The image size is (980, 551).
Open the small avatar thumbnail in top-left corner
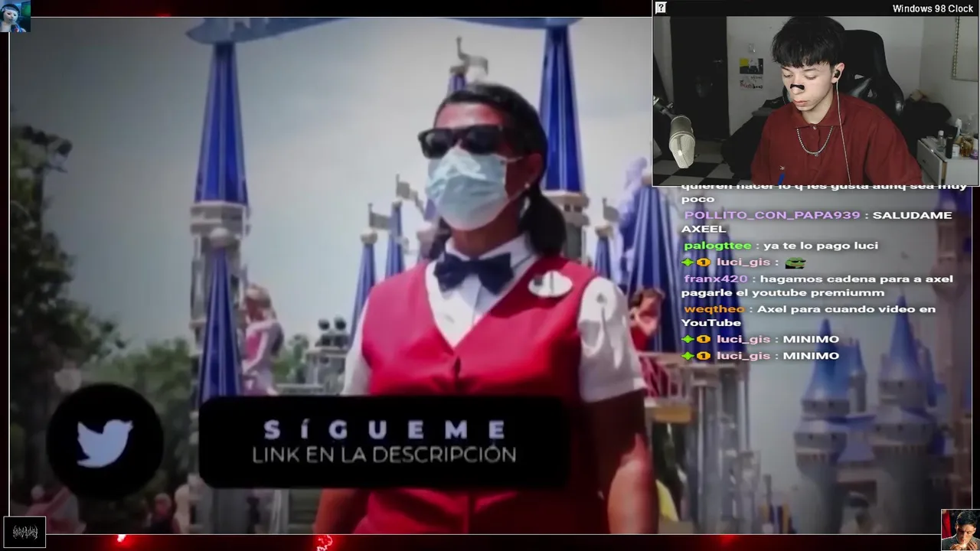(x=15, y=15)
